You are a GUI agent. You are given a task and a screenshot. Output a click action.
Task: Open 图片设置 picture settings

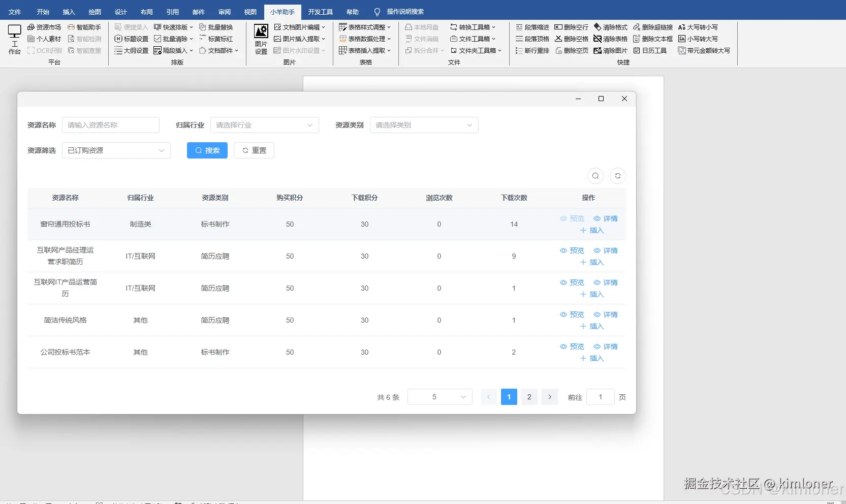[x=261, y=39]
